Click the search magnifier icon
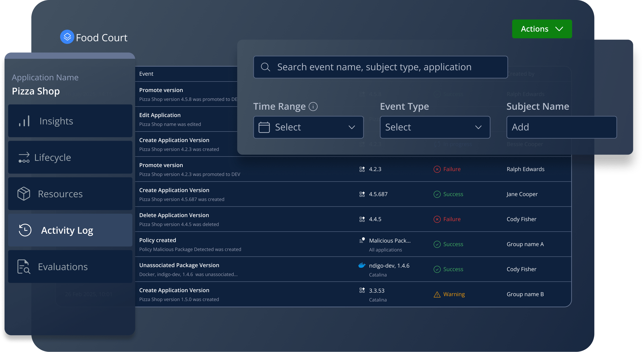Viewport: 644px width, 352px height. click(x=265, y=67)
